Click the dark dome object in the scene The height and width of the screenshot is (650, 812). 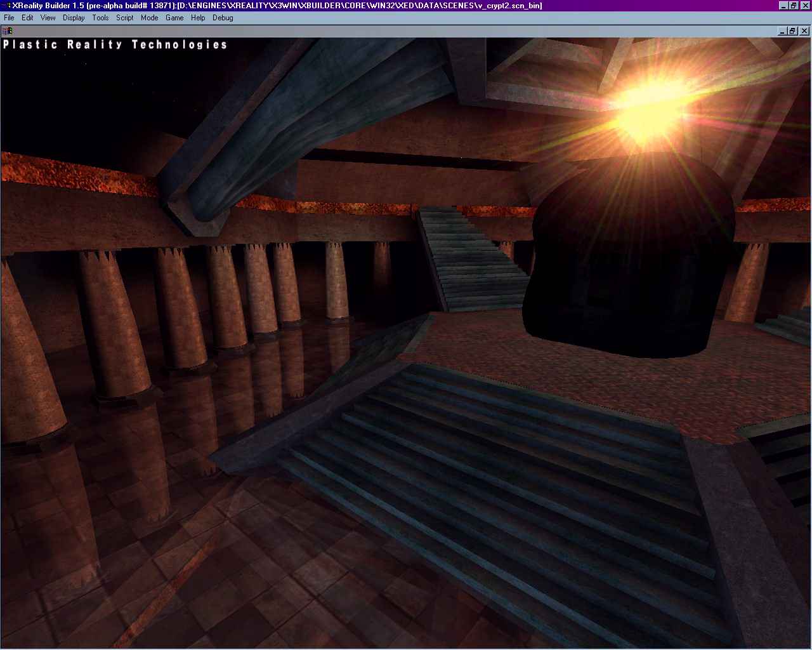tap(628, 257)
